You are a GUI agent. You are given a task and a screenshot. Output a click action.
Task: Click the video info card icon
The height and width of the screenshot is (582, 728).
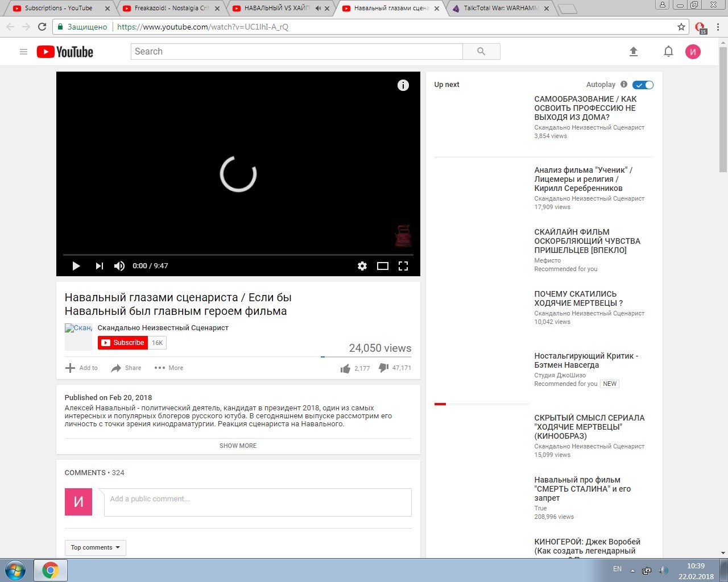[x=403, y=85]
